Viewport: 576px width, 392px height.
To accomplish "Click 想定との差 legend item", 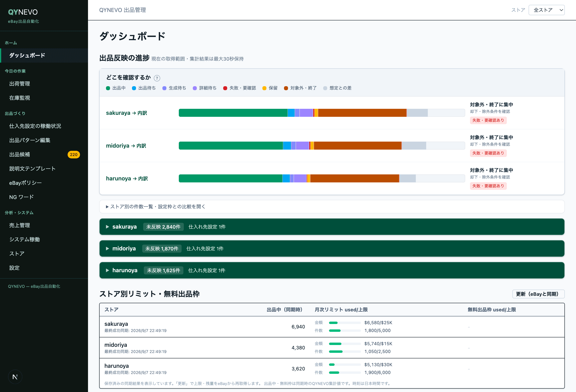I will 337,88.
